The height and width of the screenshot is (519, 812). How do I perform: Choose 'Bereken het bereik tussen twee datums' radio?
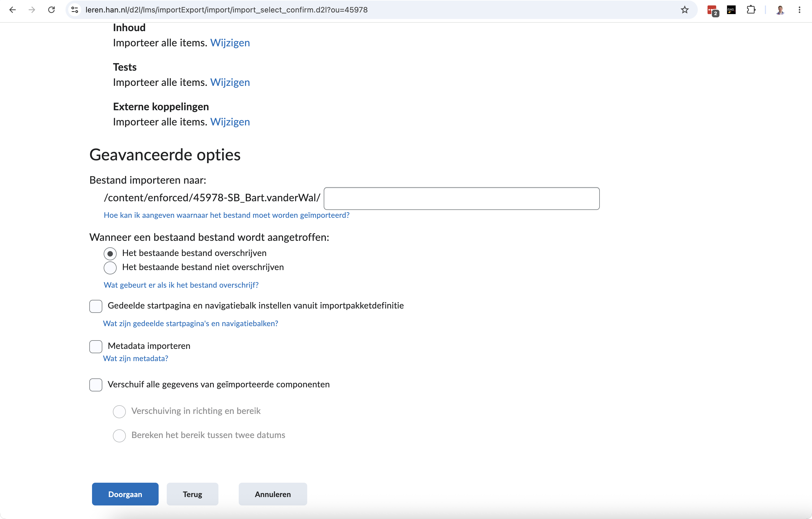pyautogui.click(x=119, y=436)
